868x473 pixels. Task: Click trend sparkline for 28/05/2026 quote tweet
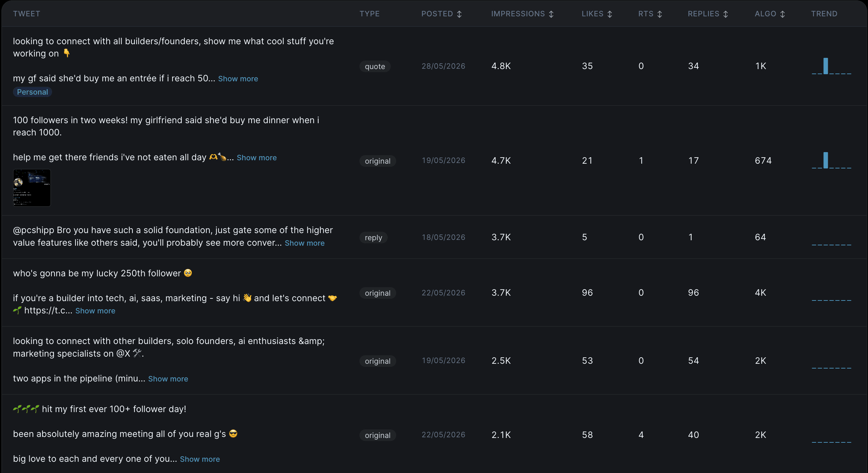click(x=831, y=66)
